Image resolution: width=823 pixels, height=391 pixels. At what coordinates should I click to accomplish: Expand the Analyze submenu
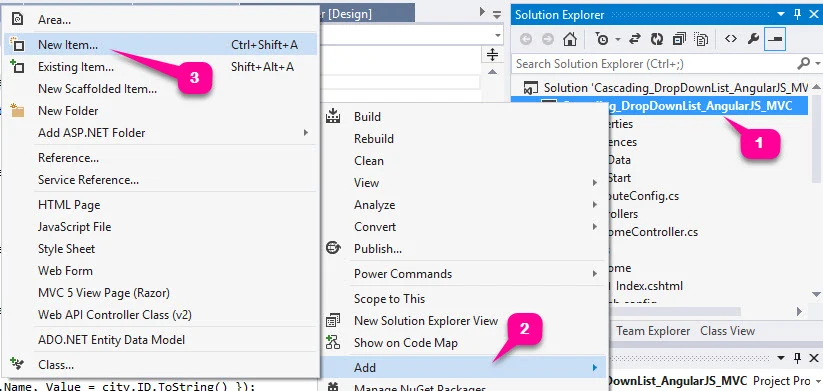tap(465, 205)
